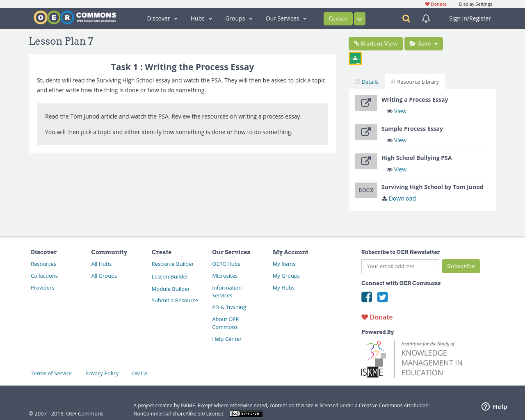Click the Student View button
The width and height of the screenshot is (525, 420).
[x=376, y=43]
